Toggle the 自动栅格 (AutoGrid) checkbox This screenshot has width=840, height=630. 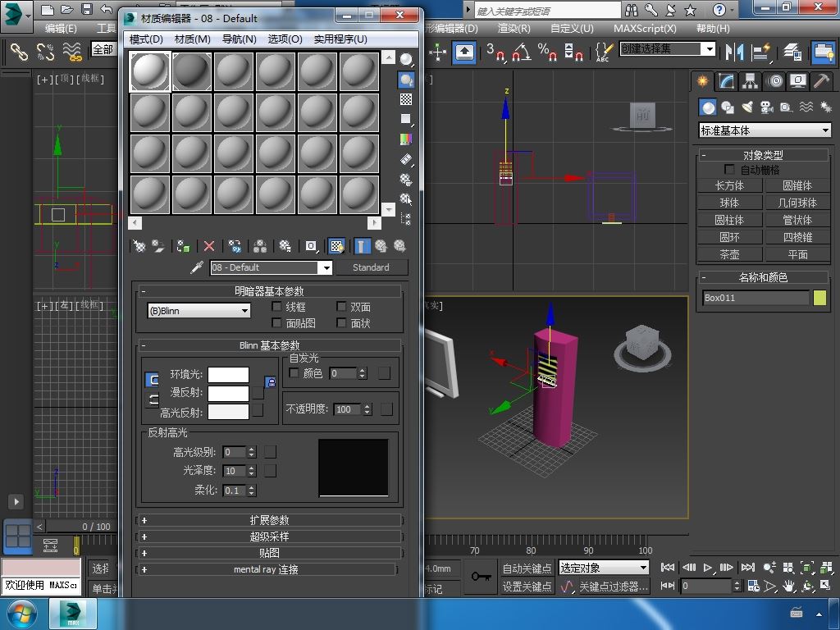pos(729,170)
